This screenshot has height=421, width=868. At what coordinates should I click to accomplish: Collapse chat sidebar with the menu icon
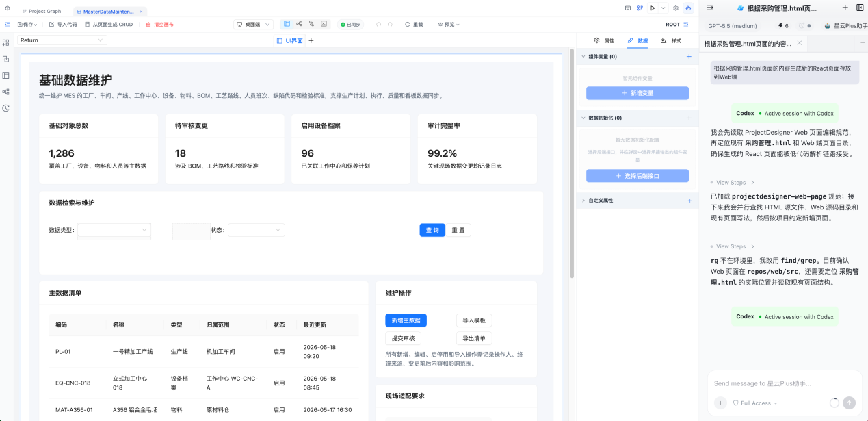click(710, 8)
